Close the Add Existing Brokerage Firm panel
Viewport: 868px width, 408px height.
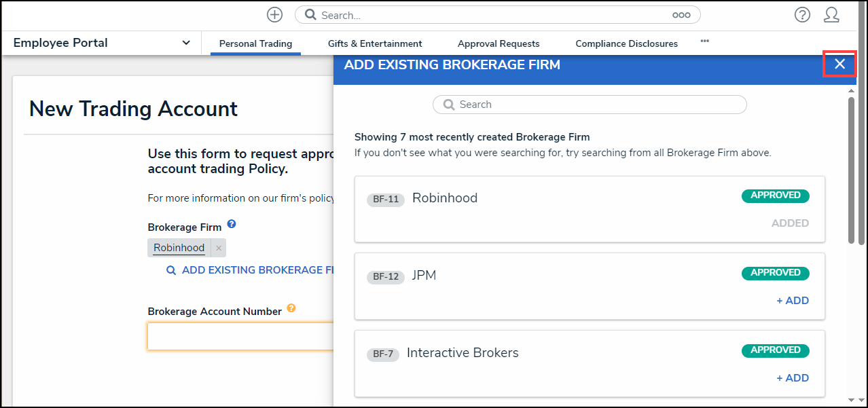tap(839, 64)
